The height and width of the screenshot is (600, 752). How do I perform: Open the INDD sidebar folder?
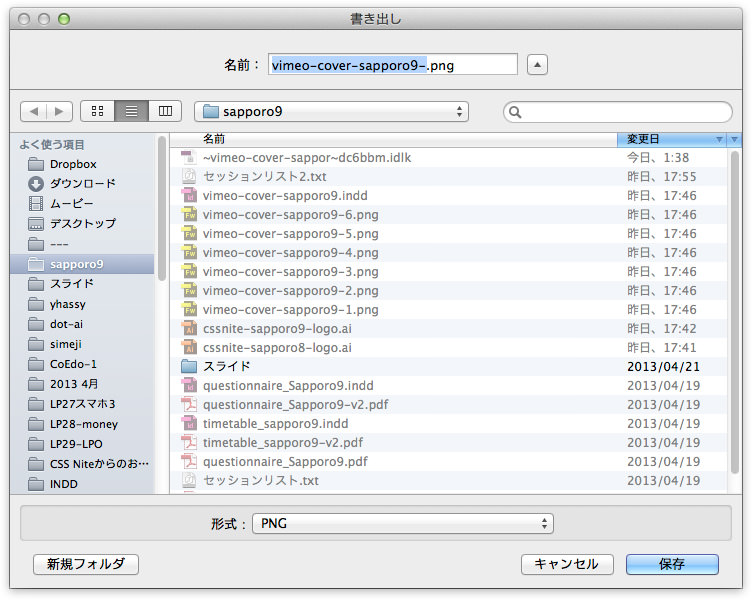[x=82, y=484]
